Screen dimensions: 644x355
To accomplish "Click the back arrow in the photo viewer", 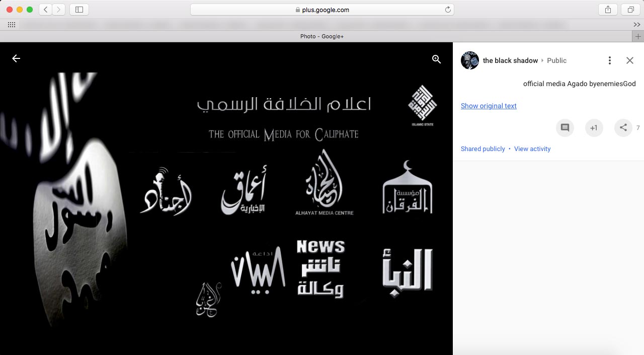I will click(x=16, y=59).
